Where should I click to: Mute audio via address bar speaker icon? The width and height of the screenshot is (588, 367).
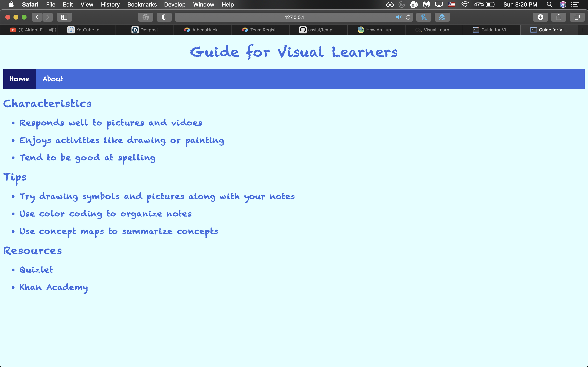pyautogui.click(x=399, y=17)
